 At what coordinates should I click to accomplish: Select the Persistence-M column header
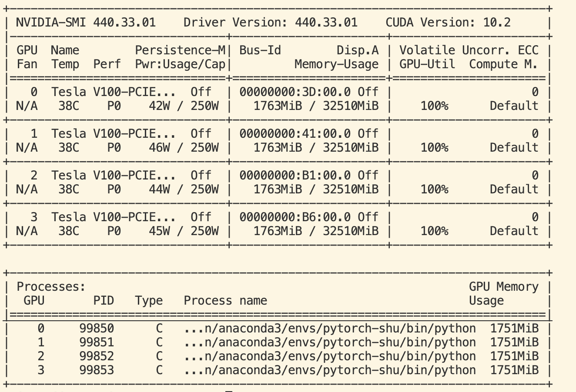coord(180,50)
